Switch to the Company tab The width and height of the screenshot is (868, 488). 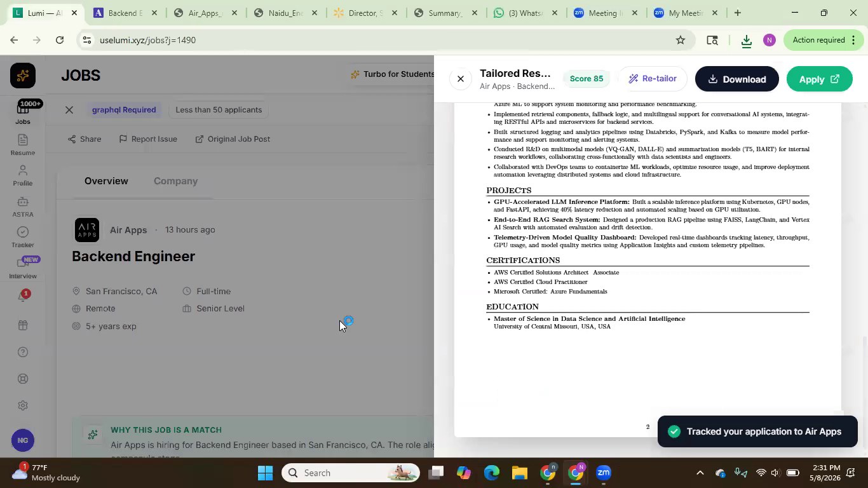[175, 181]
